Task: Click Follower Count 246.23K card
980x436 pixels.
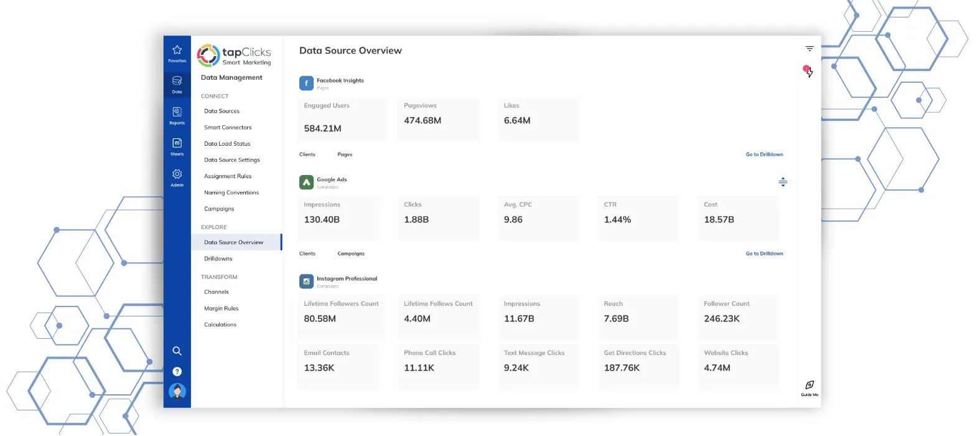Action: coord(739,318)
